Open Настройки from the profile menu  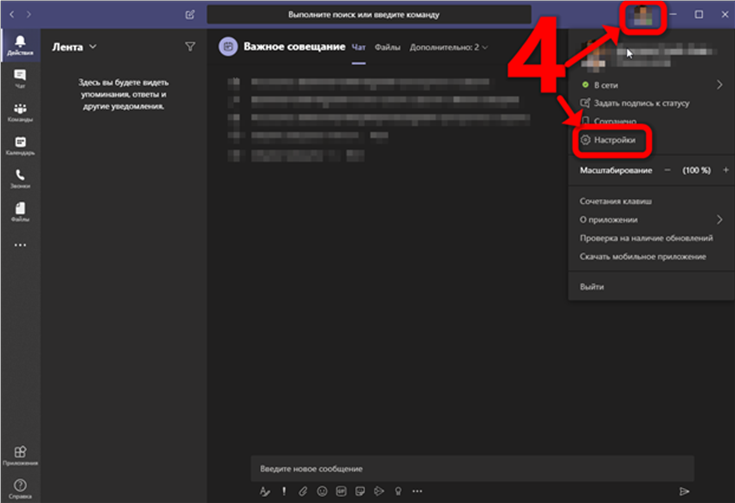[x=608, y=140]
